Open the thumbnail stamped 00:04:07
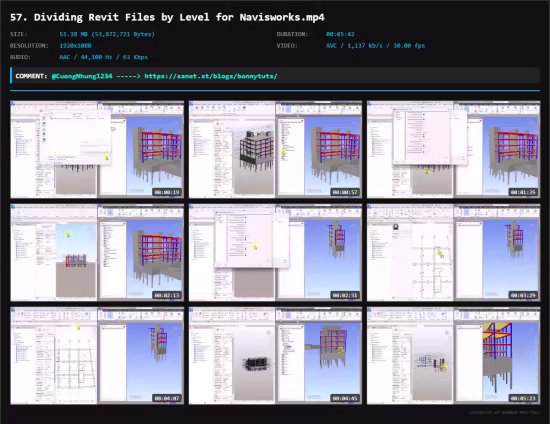The image size is (550, 424). point(97,356)
